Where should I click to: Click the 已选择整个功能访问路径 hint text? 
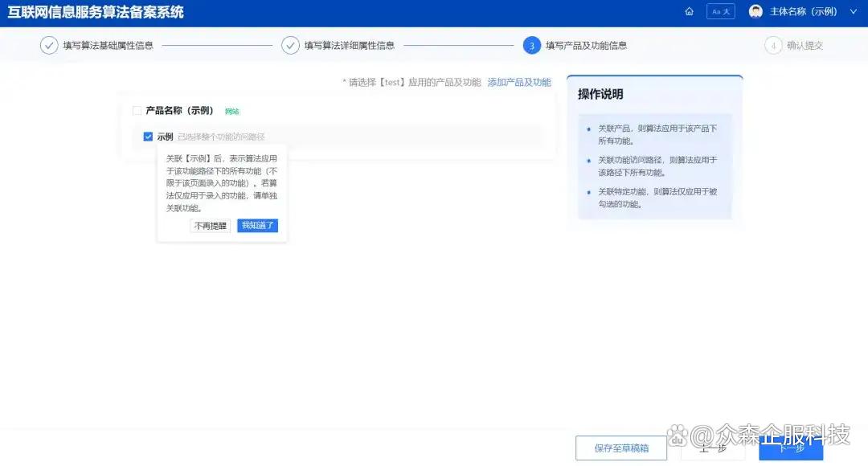tap(221, 137)
